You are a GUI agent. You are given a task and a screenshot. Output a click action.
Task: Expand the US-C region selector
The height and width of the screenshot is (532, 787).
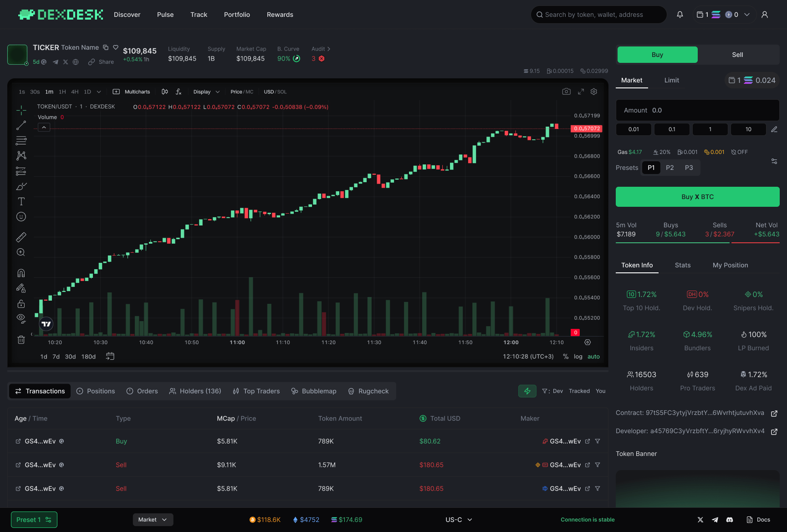click(459, 520)
